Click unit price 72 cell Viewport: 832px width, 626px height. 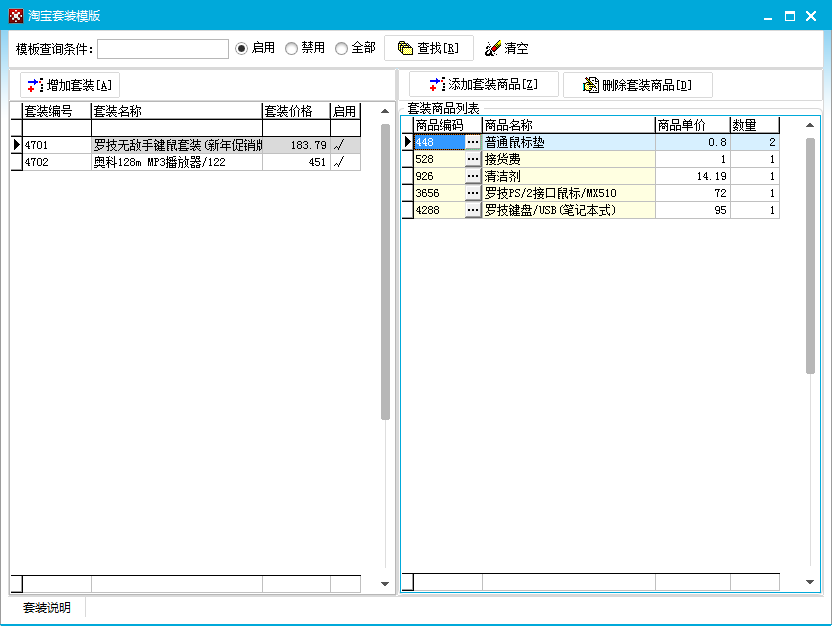click(692, 193)
